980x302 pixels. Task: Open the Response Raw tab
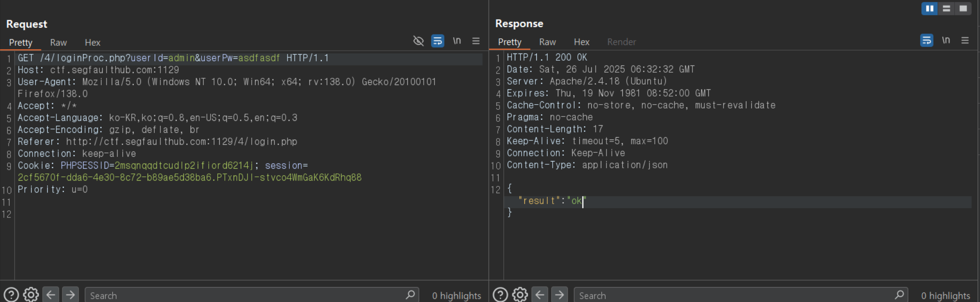(x=547, y=42)
